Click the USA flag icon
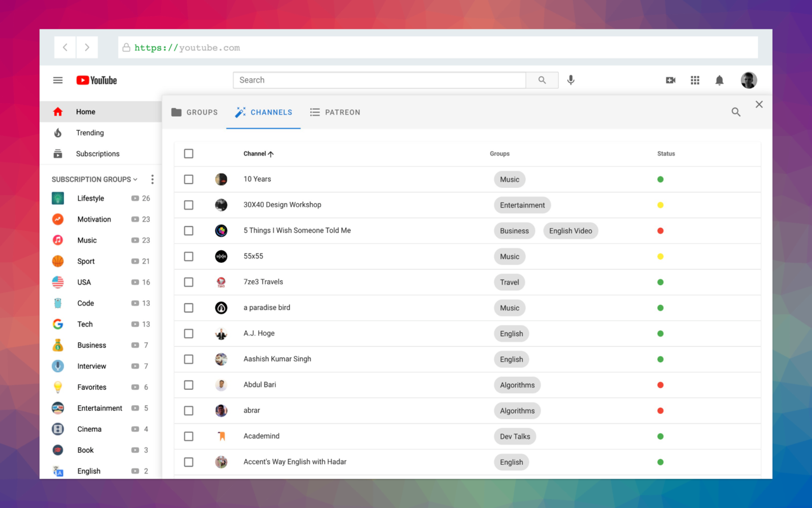This screenshot has width=812, height=508. pyautogui.click(x=58, y=282)
